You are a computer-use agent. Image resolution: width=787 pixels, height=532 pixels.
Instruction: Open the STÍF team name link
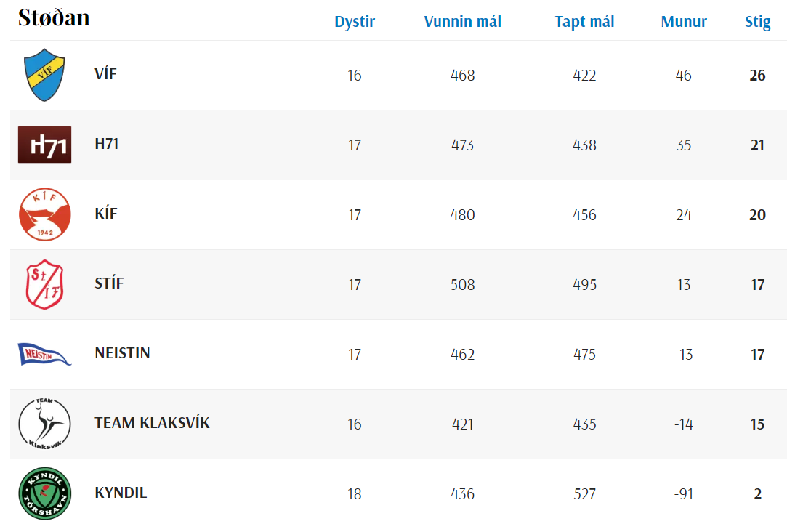(109, 283)
